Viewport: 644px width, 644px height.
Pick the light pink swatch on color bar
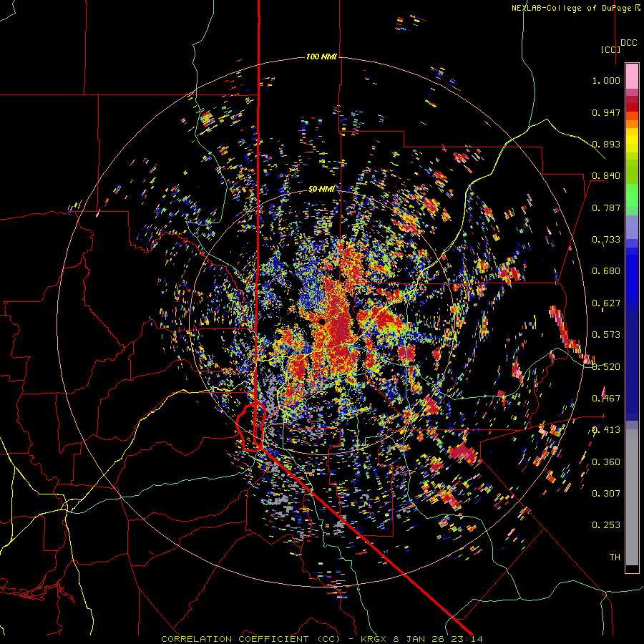(632, 76)
